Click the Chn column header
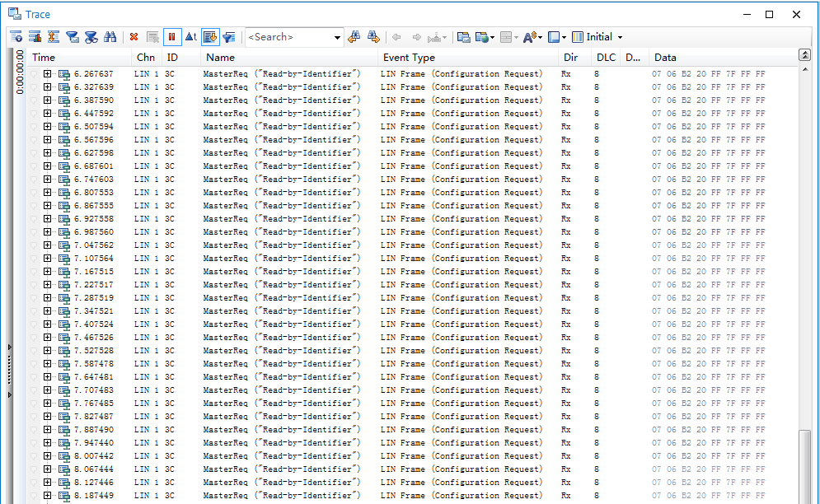This screenshot has height=504, width=820. [145, 58]
